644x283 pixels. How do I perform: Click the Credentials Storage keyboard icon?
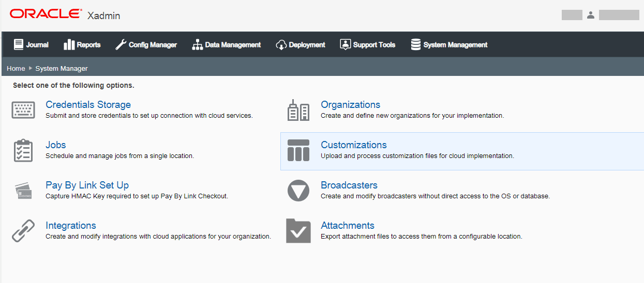[23, 110]
